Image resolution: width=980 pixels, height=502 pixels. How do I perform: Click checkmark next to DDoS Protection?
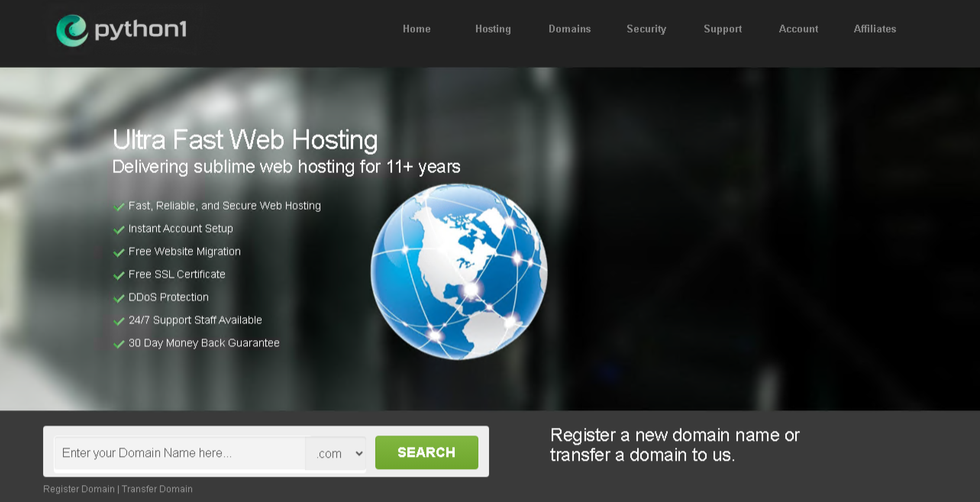pyautogui.click(x=119, y=298)
